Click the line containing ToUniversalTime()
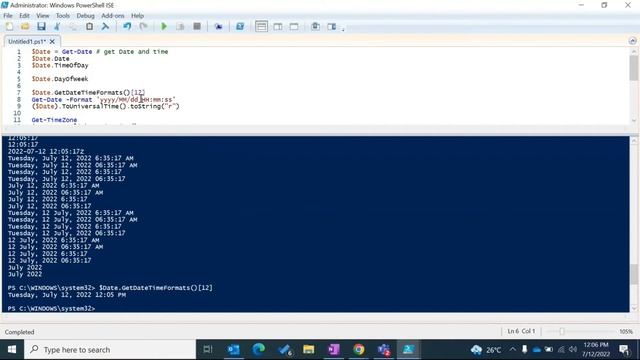 (105, 107)
